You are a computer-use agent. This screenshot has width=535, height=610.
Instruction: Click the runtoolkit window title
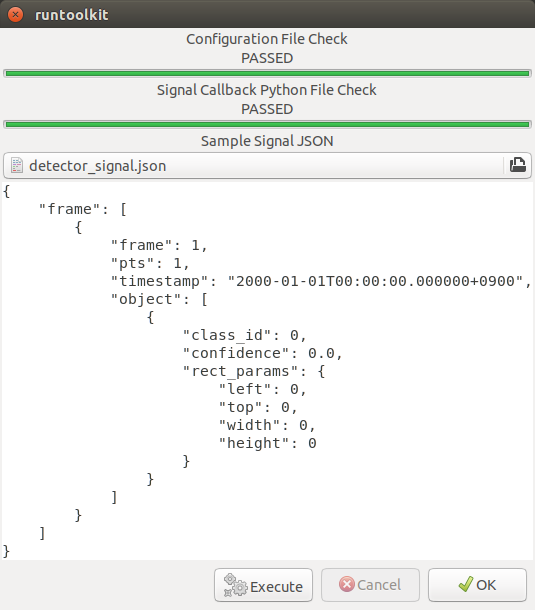tap(72, 15)
